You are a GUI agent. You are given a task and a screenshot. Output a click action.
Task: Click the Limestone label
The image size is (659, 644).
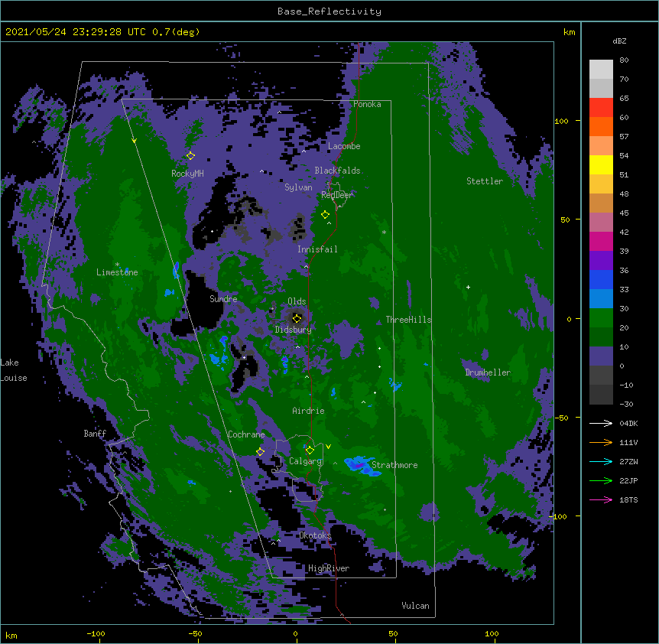pyautogui.click(x=117, y=272)
